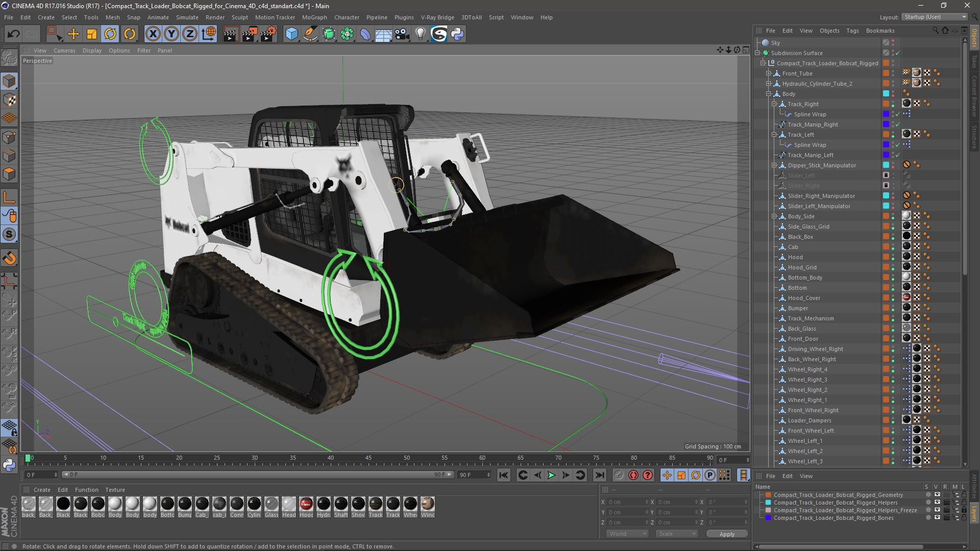Collapse the Track_Right node
980x551 pixels.
(774, 104)
